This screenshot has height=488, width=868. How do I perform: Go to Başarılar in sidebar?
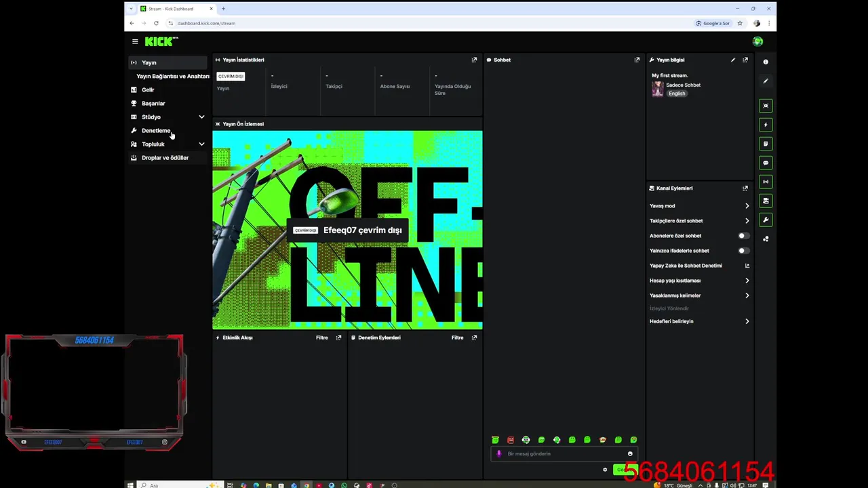click(x=168, y=103)
